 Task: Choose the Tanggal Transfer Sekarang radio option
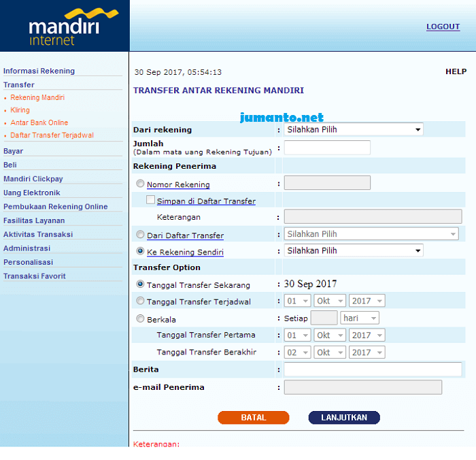tap(140, 284)
